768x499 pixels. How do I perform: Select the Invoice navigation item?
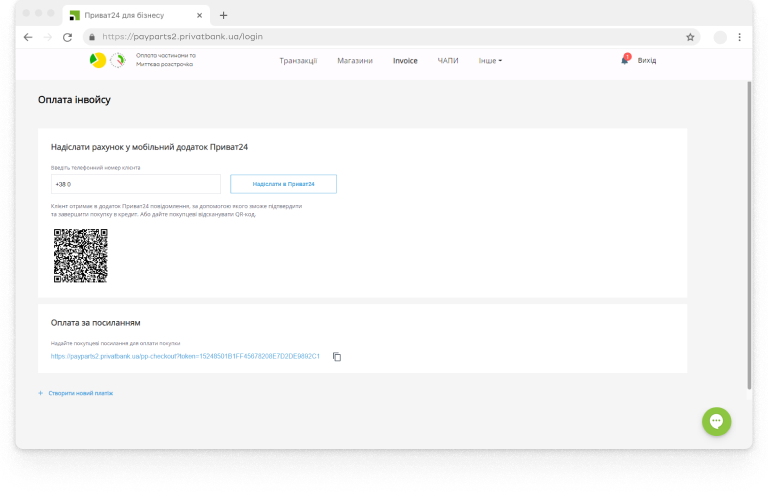(405, 61)
